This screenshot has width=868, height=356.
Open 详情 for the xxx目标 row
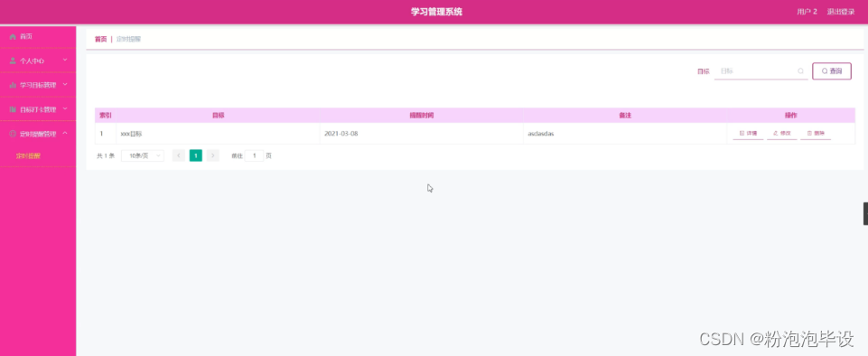748,134
